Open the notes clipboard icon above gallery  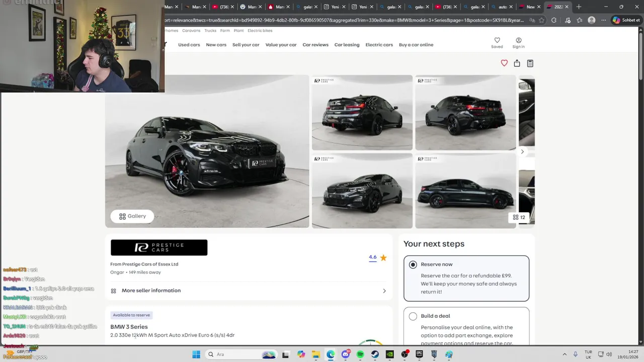coord(530,63)
